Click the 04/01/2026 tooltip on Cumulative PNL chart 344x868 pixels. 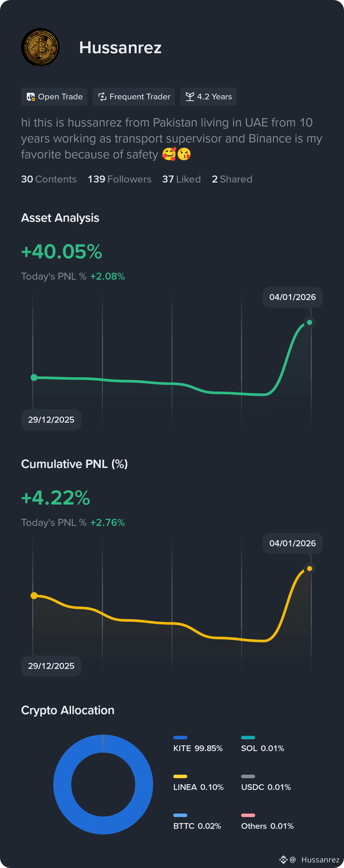(x=292, y=543)
